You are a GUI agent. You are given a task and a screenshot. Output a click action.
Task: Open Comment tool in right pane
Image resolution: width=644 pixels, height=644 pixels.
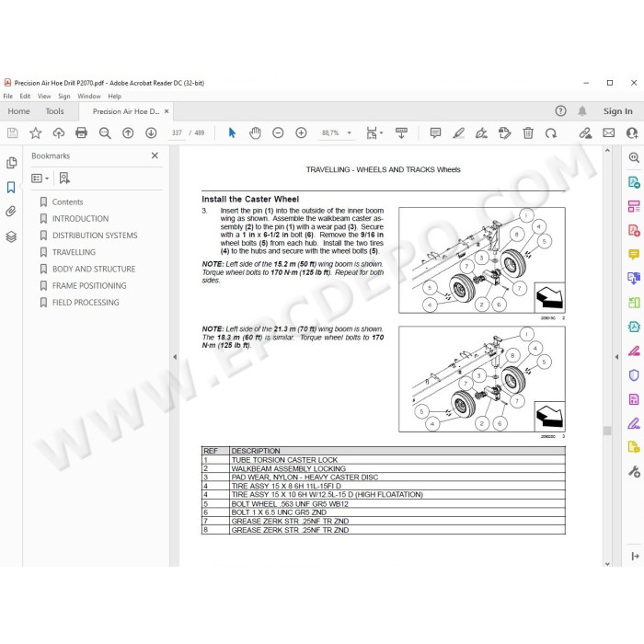(634, 254)
